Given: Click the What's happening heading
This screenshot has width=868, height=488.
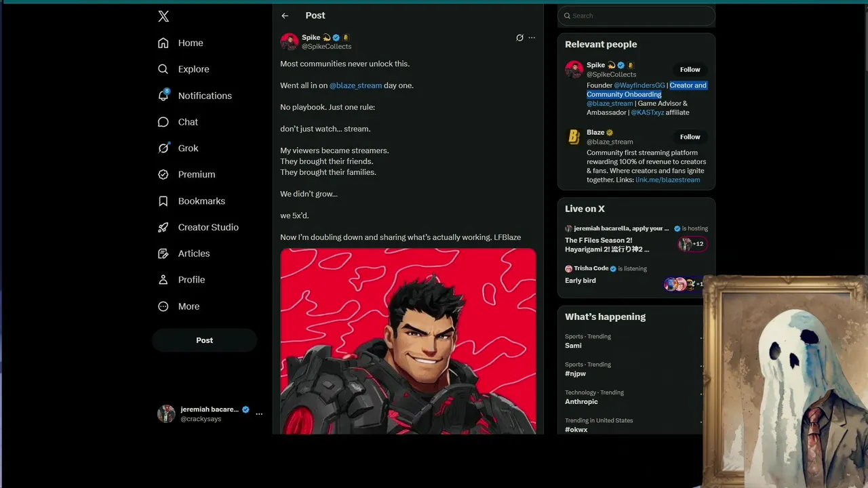Looking at the screenshot, I should (605, 317).
